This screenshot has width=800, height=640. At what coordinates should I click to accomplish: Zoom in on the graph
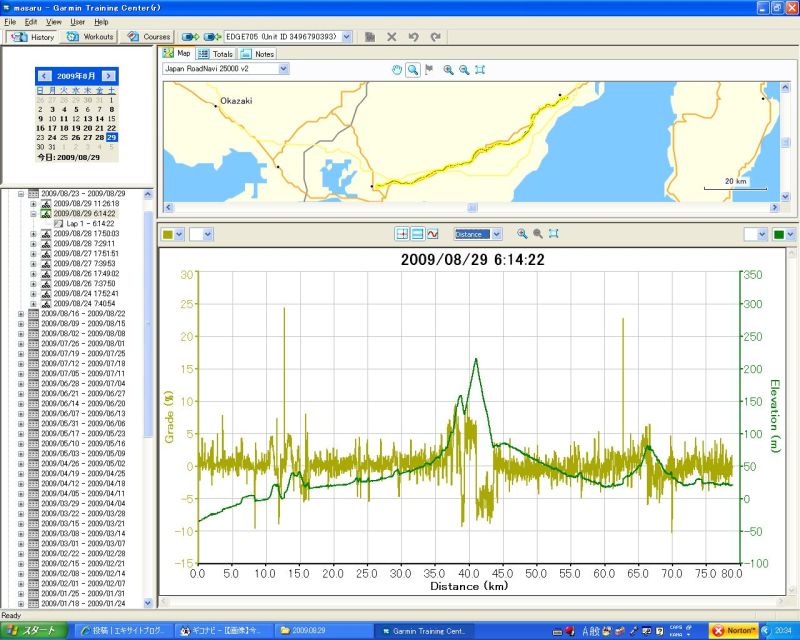(x=521, y=234)
